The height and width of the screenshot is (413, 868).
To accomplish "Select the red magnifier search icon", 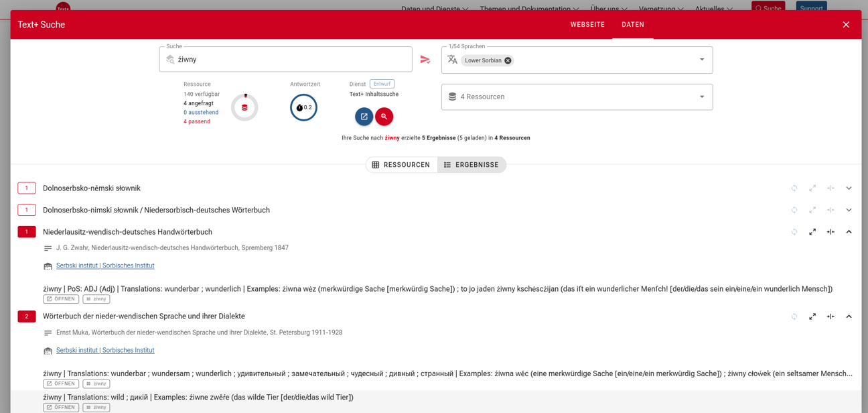I will click(x=384, y=117).
